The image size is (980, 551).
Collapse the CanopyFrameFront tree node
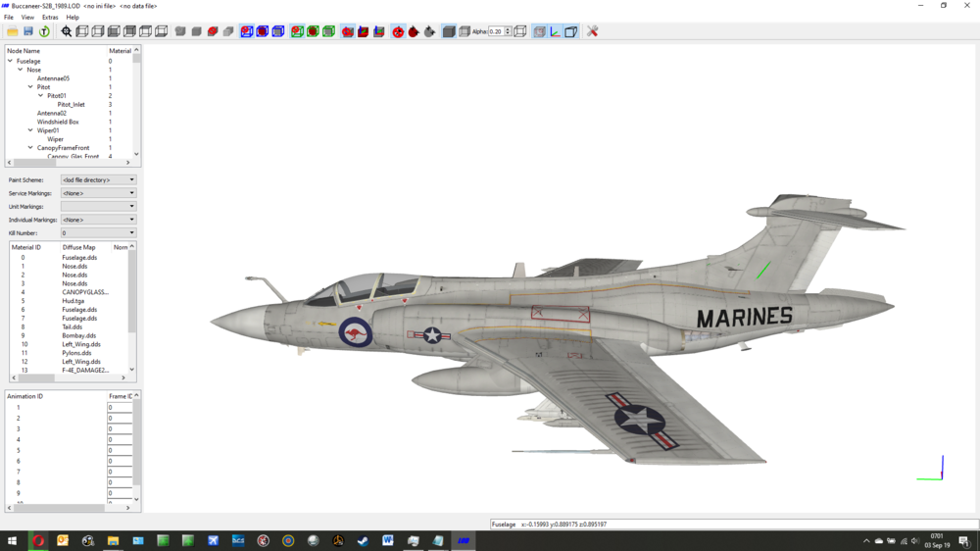click(30, 148)
